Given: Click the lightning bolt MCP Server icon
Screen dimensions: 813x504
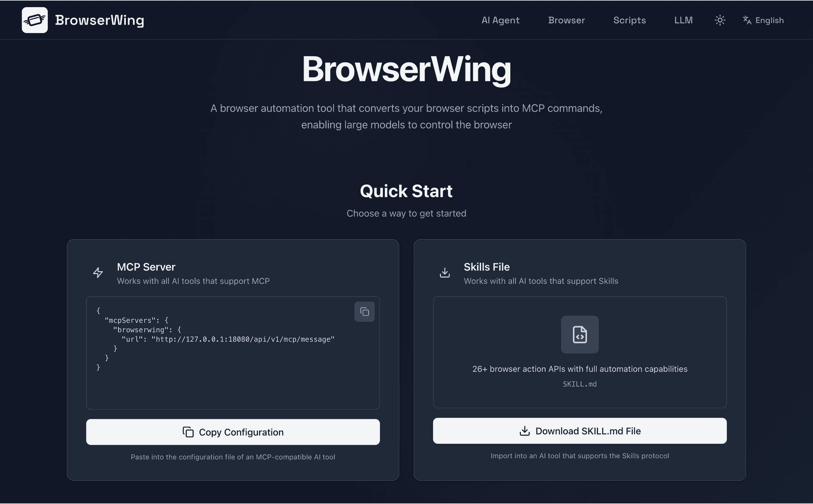Looking at the screenshot, I should click(98, 273).
